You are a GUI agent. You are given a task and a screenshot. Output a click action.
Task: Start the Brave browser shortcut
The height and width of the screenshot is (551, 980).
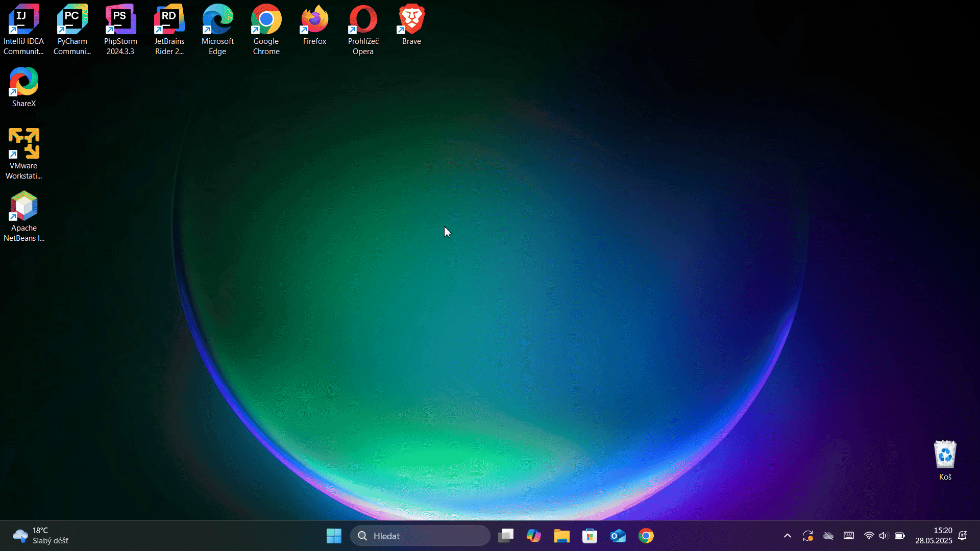[x=410, y=20]
